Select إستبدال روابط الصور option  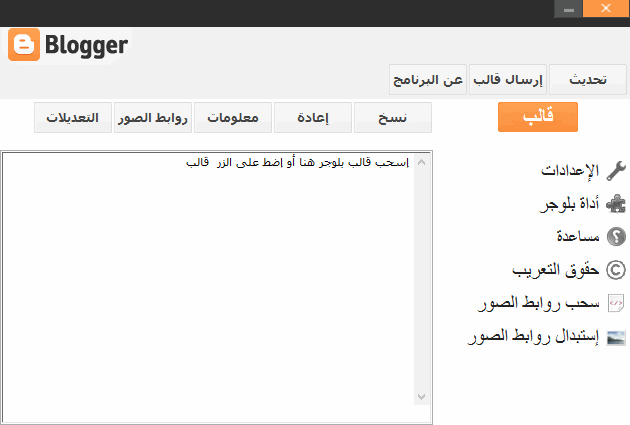(534, 336)
